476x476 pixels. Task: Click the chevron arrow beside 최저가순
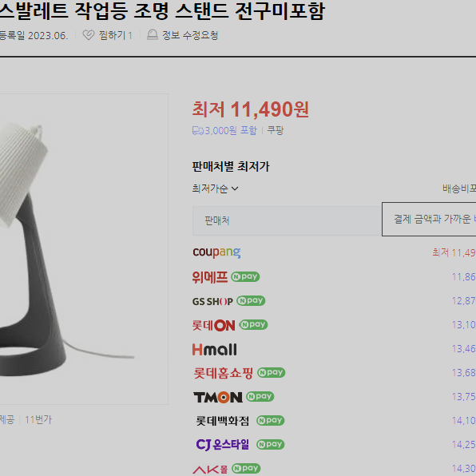click(x=235, y=188)
